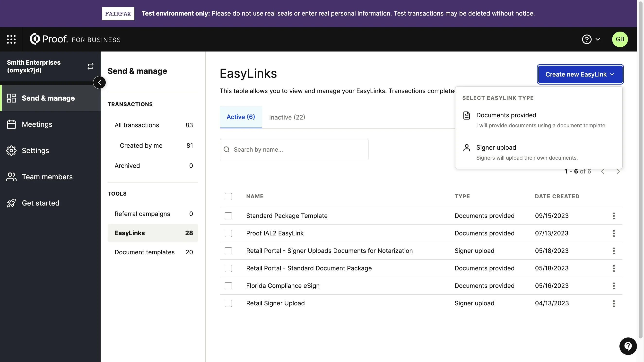The image size is (644, 362).
Task: Go to next page arrow
Action: [618, 171]
